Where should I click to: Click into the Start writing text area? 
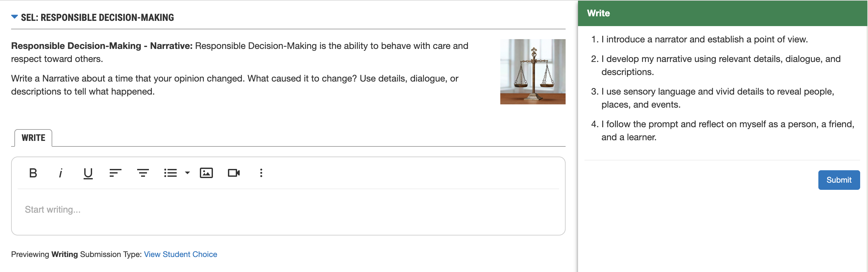[288, 210]
